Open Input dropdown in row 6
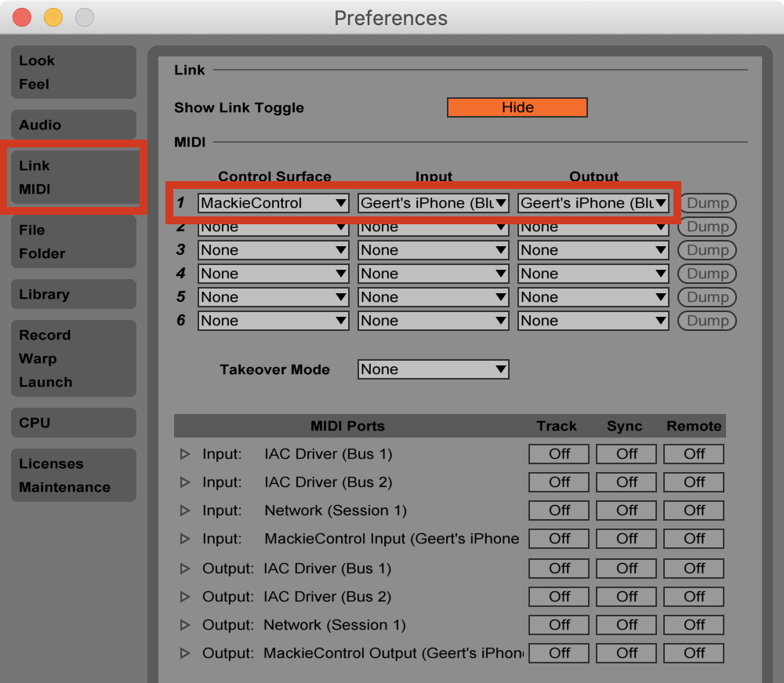This screenshot has height=683, width=784. click(433, 321)
